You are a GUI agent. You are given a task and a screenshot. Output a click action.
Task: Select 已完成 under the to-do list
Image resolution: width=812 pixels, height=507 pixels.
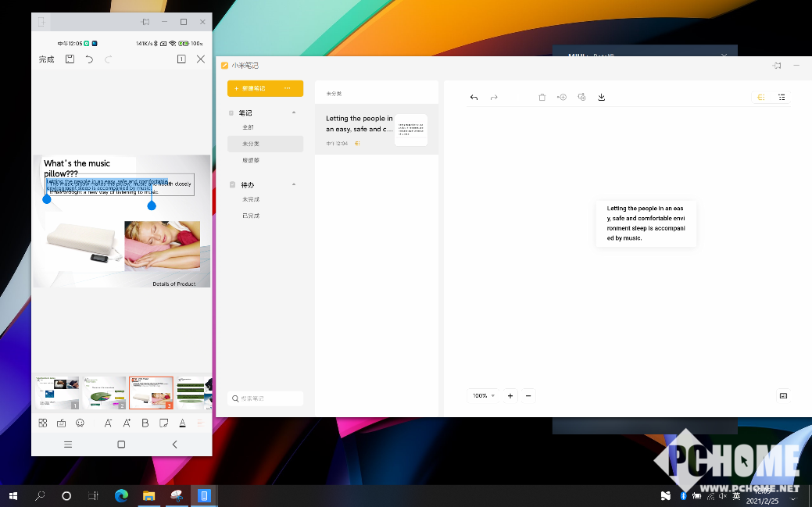pos(251,216)
